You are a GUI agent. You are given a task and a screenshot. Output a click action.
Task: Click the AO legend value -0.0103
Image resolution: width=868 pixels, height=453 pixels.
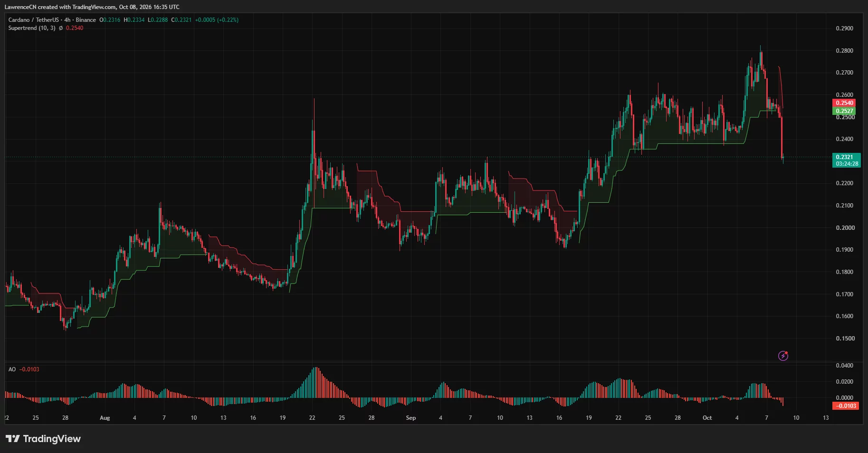pos(29,369)
